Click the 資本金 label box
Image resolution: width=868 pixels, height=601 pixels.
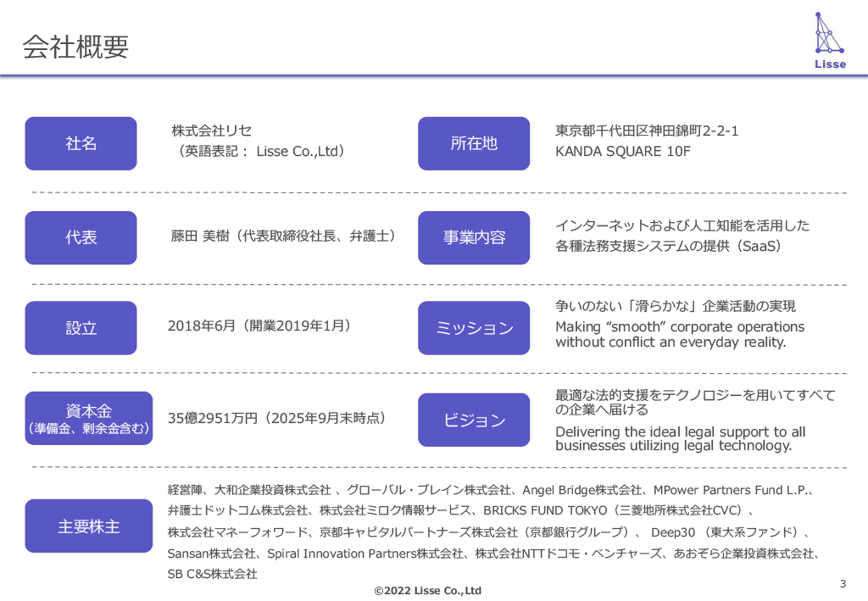[88, 419]
